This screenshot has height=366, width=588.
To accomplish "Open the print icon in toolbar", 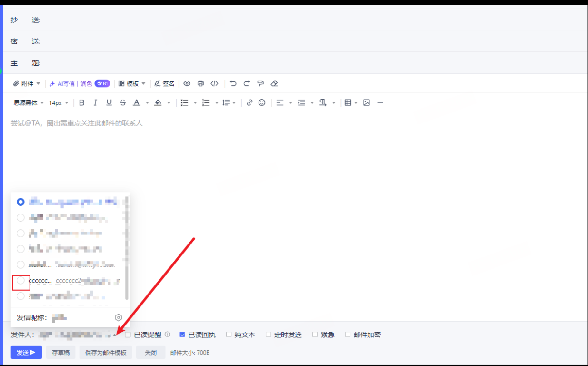I will click(x=200, y=83).
